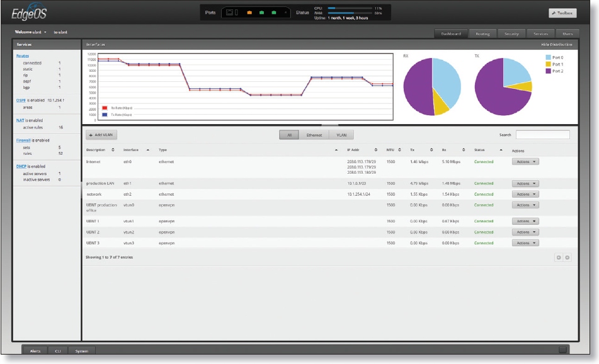Open the Welcome ubnt user dropdown
The height and width of the screenshot is (364, 599).
pyautogui.click(x=31, y=32)
